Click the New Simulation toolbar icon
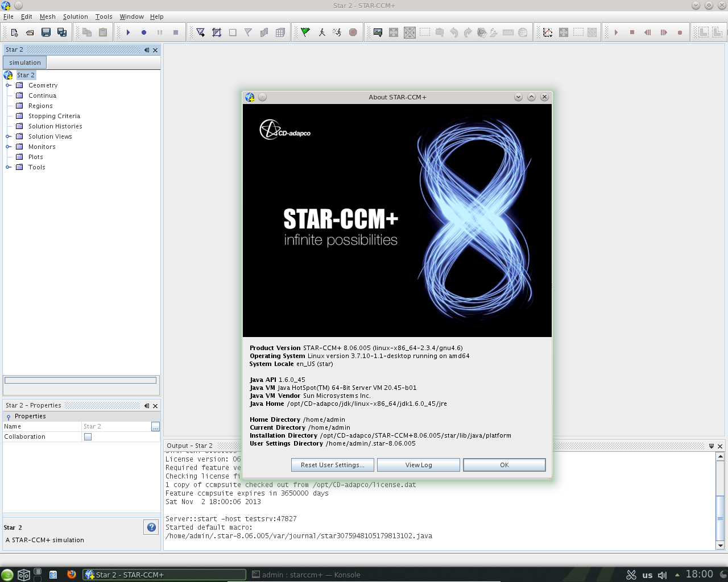This screenshot has height=582, width=728. 14,32
